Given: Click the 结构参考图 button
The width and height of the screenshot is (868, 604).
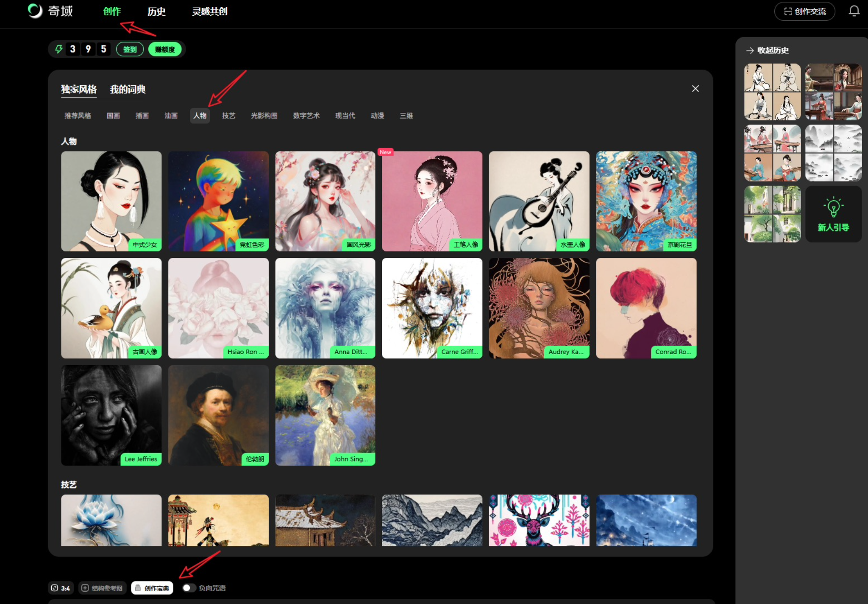Looking at the screenshot, I should point(102,588).
